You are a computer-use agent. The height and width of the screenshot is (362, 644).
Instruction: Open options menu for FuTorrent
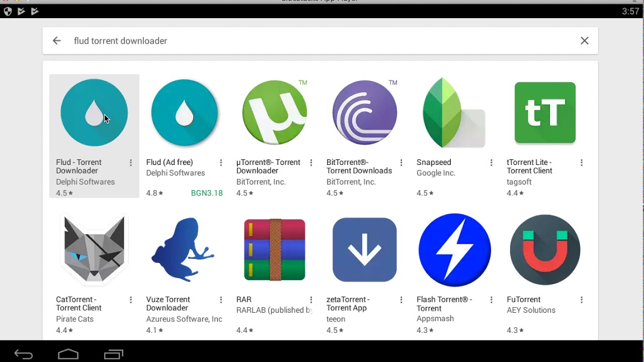pos(582,300)
